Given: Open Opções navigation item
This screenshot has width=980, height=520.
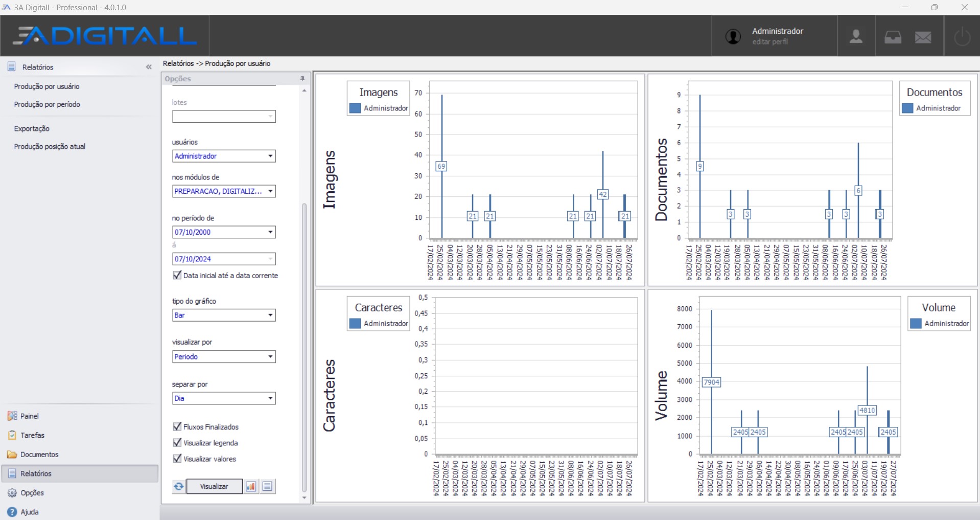Looking at the screenshot, I should click(x=32, y=493).
